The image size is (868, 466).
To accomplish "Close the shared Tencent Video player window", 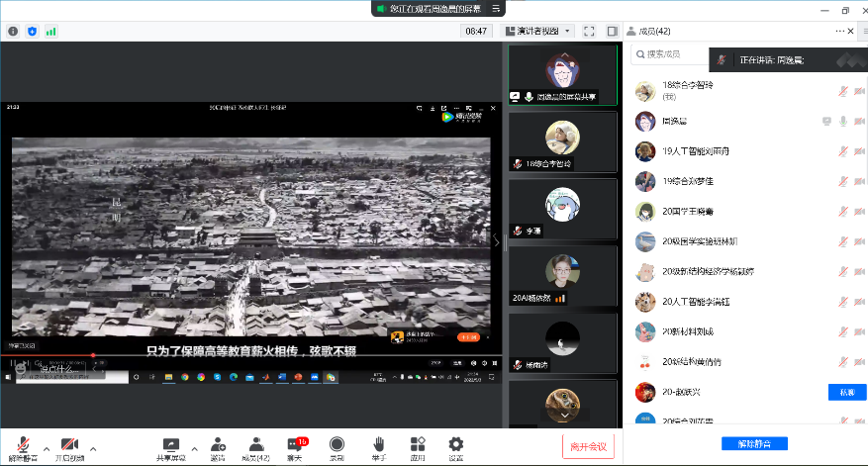I will tap(493, 108).
